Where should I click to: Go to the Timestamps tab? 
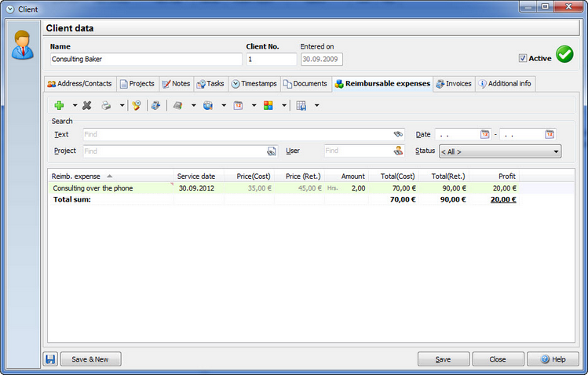254,84
